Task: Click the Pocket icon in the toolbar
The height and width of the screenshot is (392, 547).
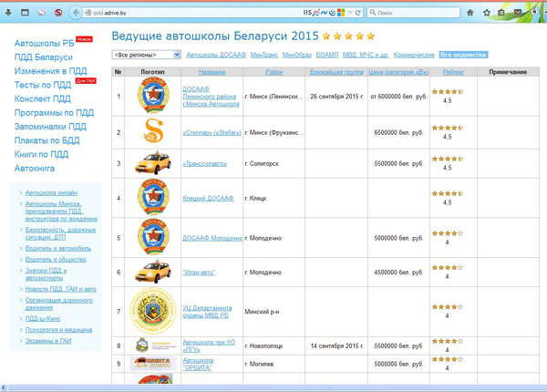Action: (x=518, y=13)
